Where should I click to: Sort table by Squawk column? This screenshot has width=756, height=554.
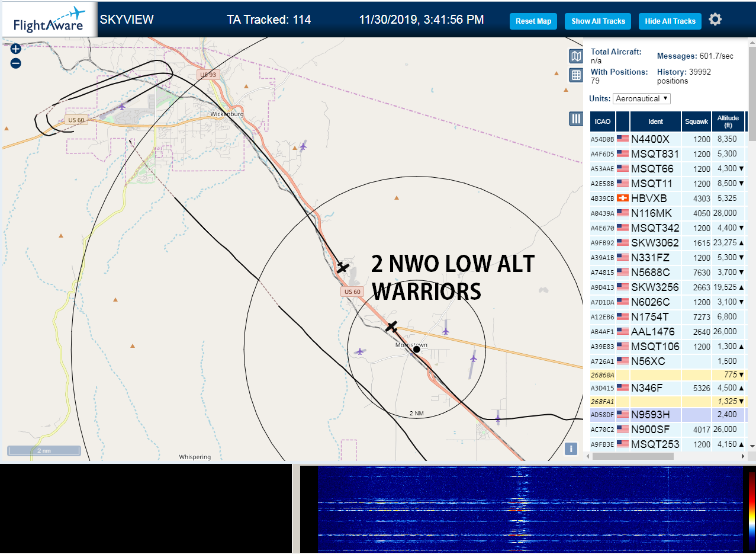click(x=696, y=121)
